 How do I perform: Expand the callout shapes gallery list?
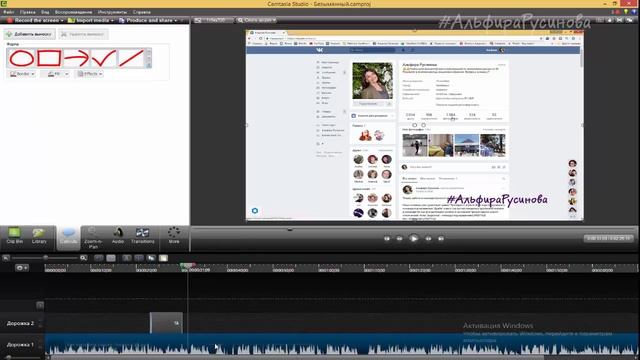pos(149,65)
